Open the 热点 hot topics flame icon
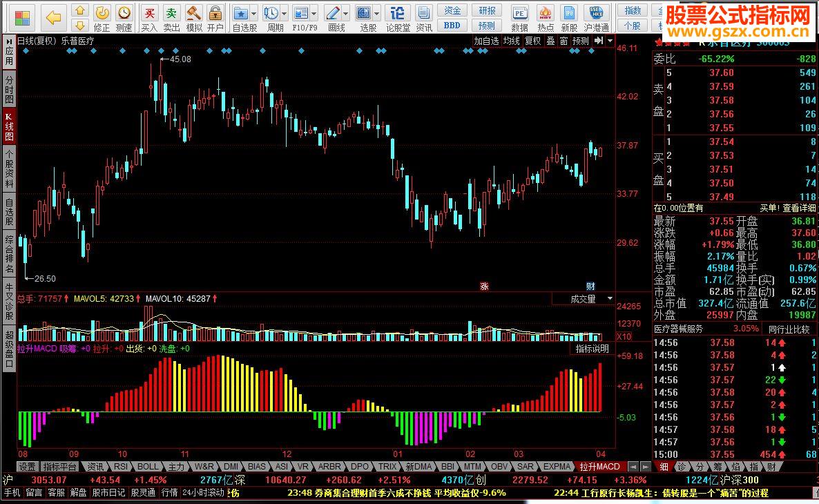 click(x=546, y=13)
